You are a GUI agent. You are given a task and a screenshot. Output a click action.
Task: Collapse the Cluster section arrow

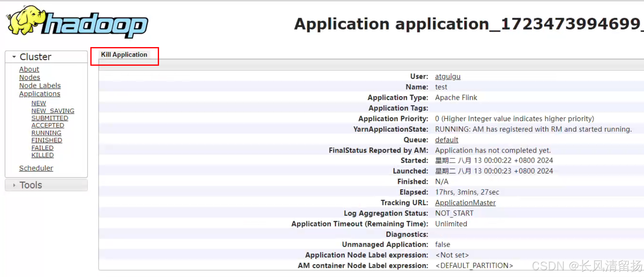(14, 57)
